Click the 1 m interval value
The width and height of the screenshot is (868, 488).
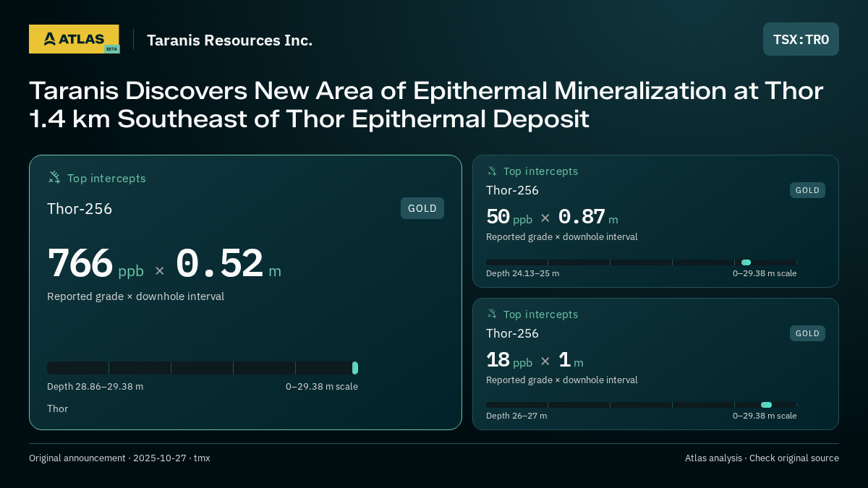pos(571,360)
